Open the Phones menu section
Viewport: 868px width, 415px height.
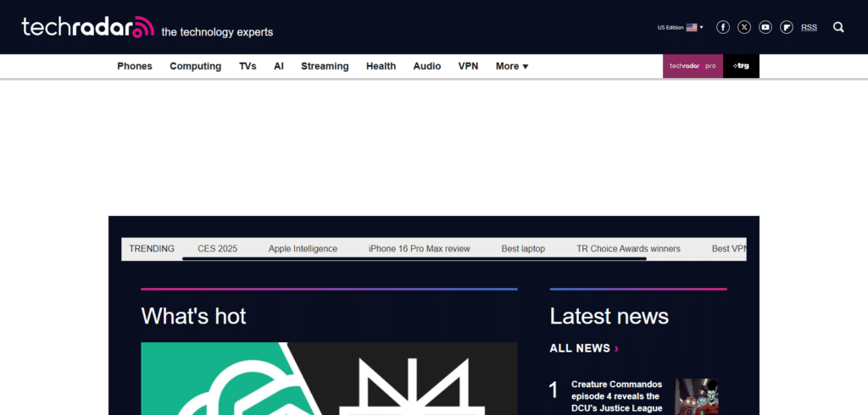pyautogui.click(x=135, y=66)
